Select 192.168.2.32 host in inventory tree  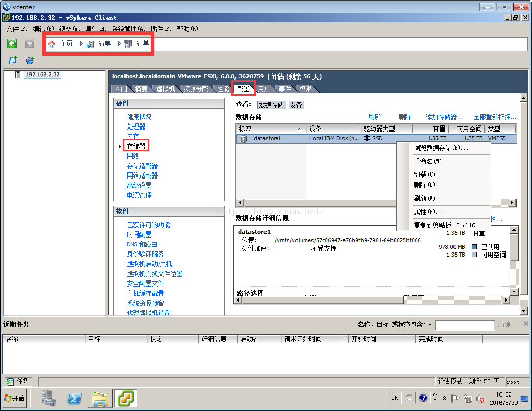pyautogui.click(x=42, y=74)
